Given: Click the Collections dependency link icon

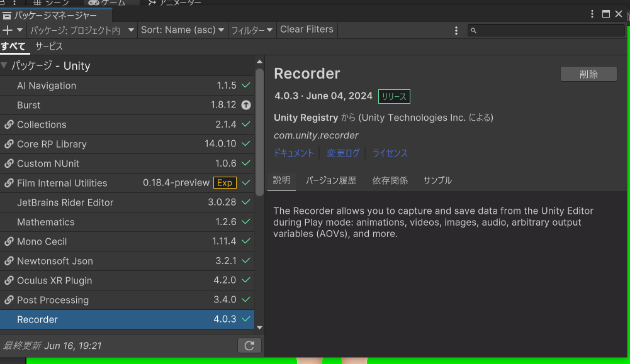Looking at the screenshot, I should point(9,124).
